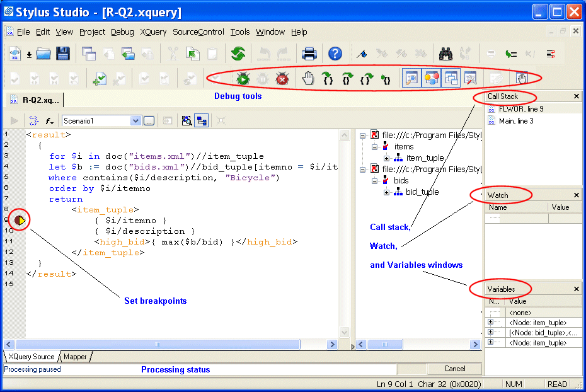Open the XQuery menu
Screen dimensions: 586x392
click(x=153, y=32)
